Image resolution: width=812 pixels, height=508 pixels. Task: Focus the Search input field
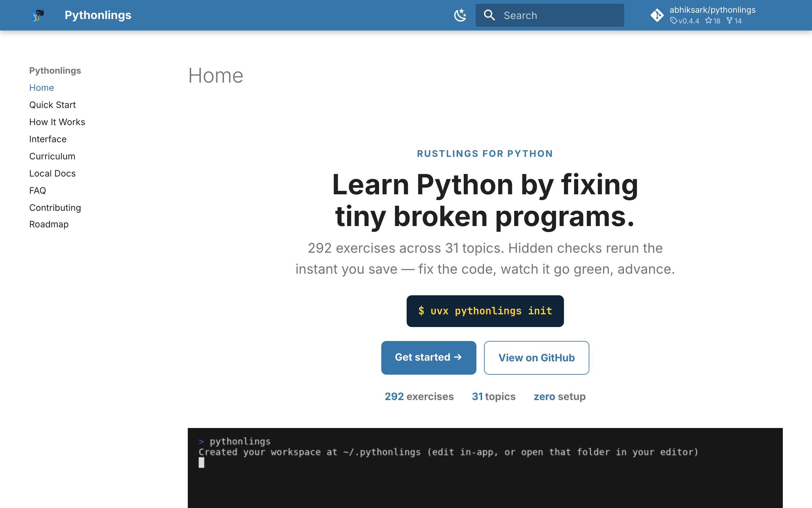point(550,16)
